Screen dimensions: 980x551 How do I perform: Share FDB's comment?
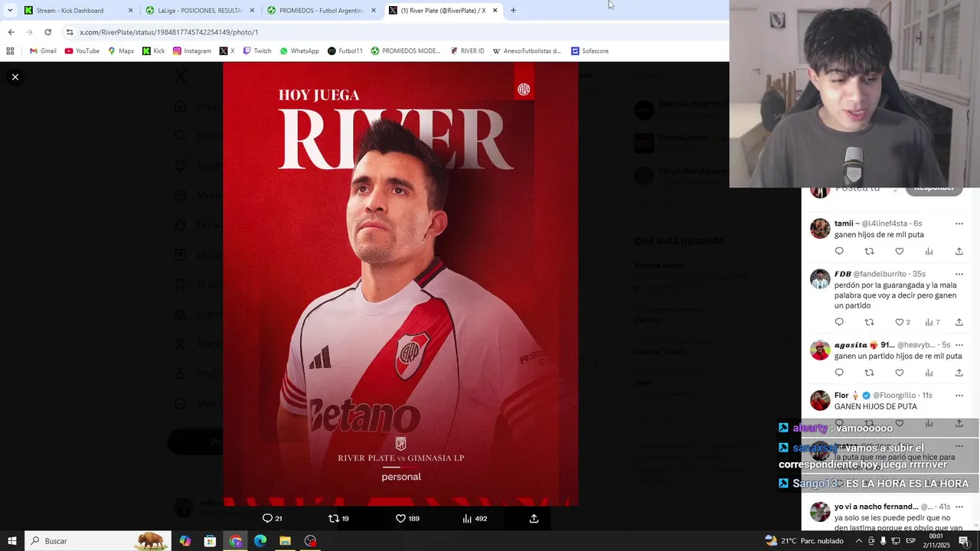tap(959, 322)
